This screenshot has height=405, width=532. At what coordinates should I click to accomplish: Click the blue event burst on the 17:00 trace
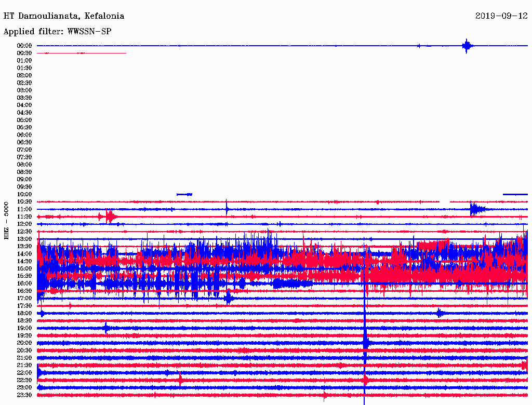coord(229,298)
